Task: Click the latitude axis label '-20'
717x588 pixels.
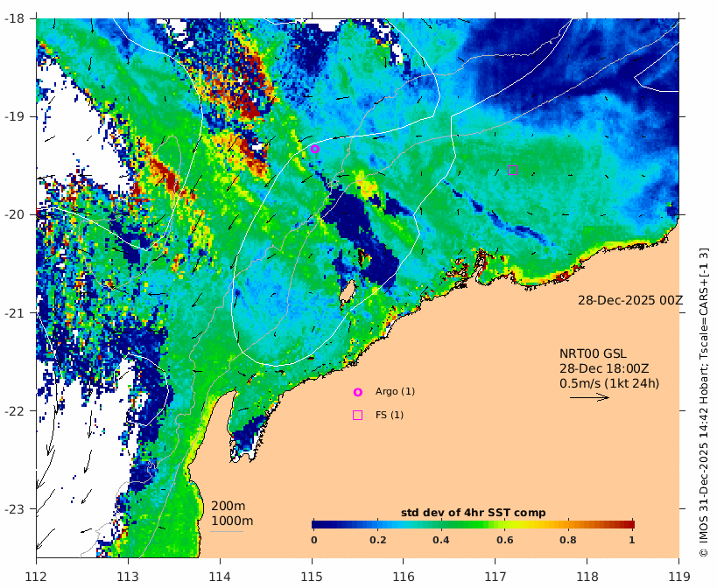Action: (14, 214)
